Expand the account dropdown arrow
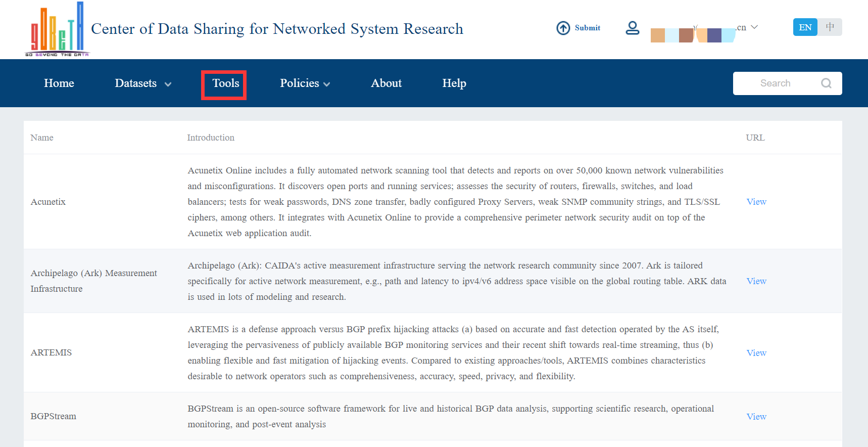This screenshot has height=447, width=868. point(754,27)
